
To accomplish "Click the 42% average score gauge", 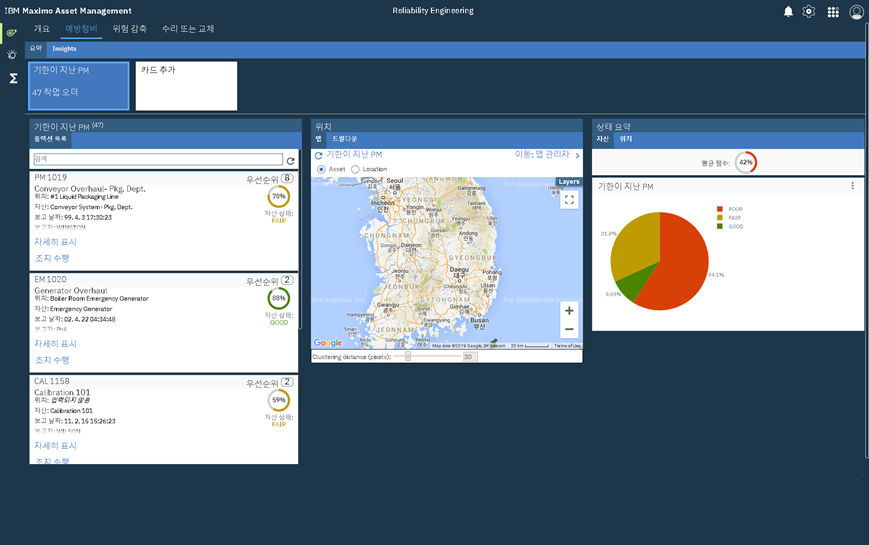I will 746,162.
